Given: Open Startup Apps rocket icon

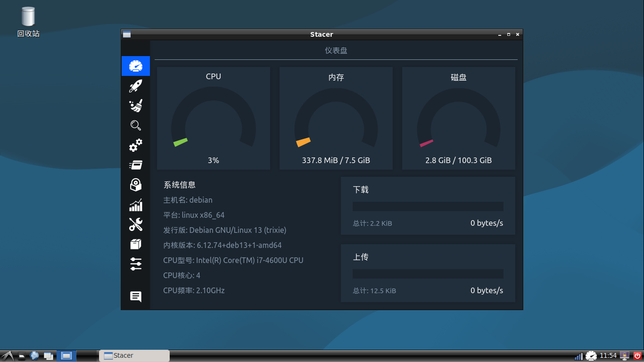Looking at the screenshot, I should [x=136, y=86].
